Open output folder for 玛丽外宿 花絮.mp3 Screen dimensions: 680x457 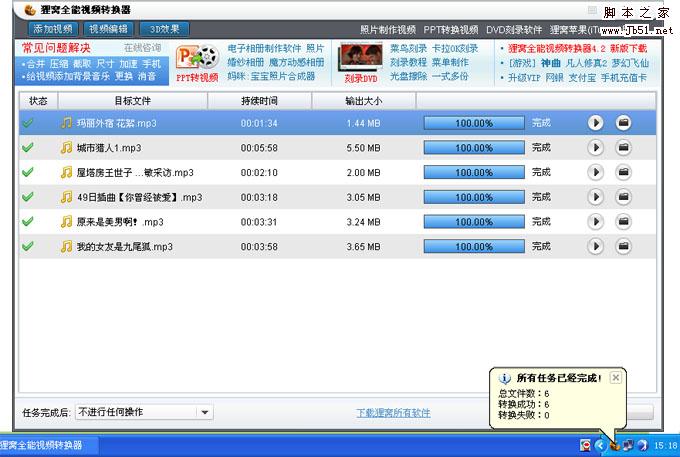623,123
